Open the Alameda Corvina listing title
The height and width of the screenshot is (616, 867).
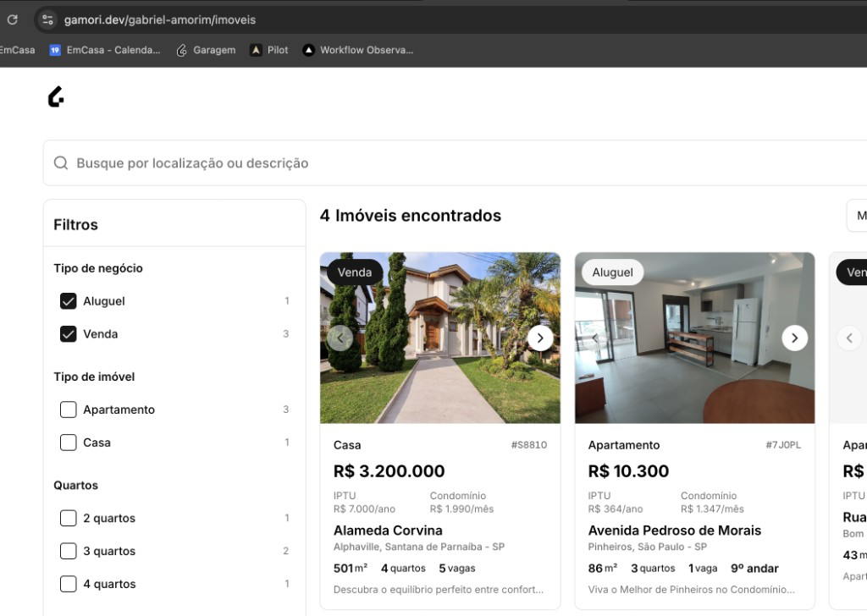pos(388,531)
